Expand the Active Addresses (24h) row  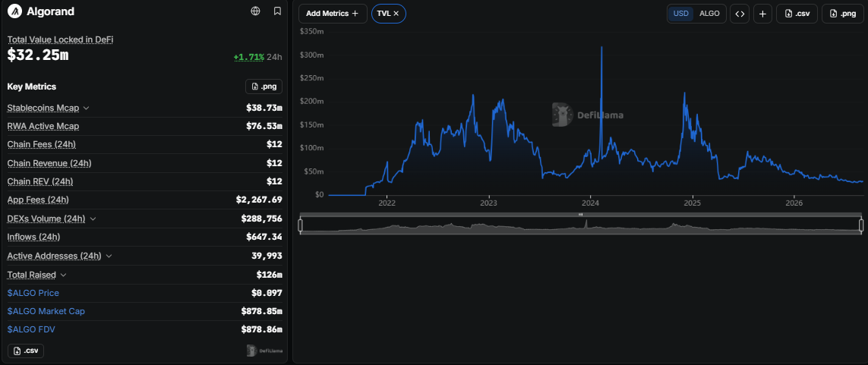tap(109, 256)
